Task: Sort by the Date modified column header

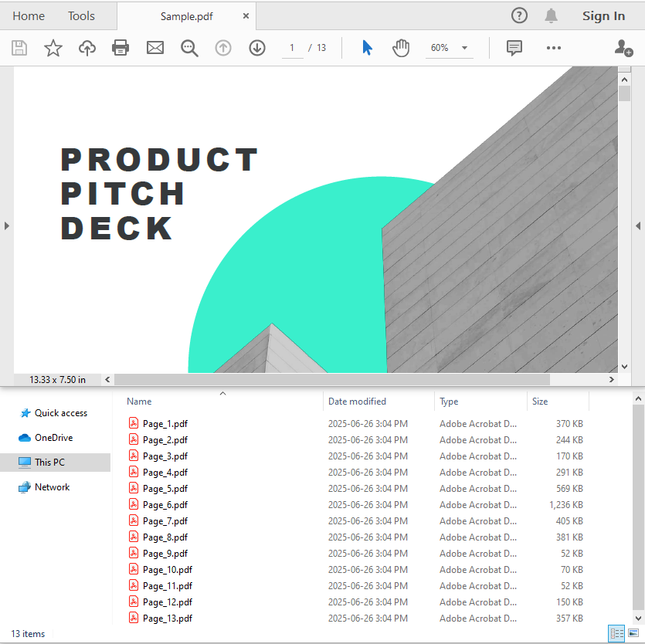Action: (x=357, y=402)
